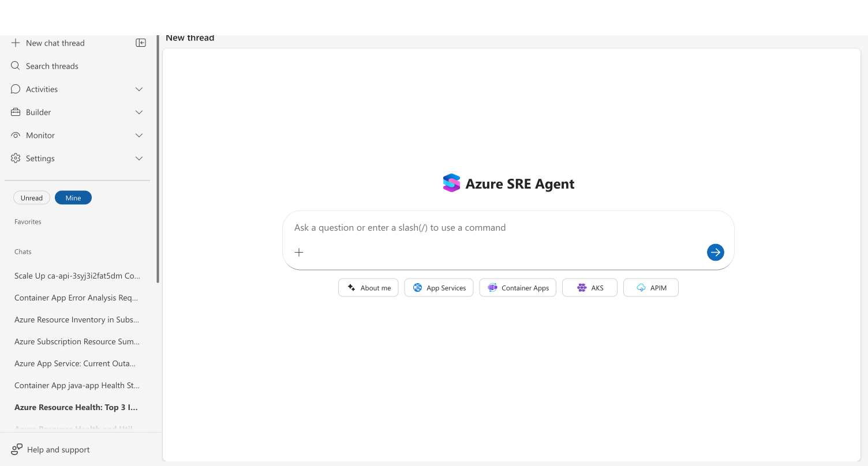This screenshot has width=868, height=466.
Task: Click the plus attachment icon in prompt box
Action: pos(299,252)
